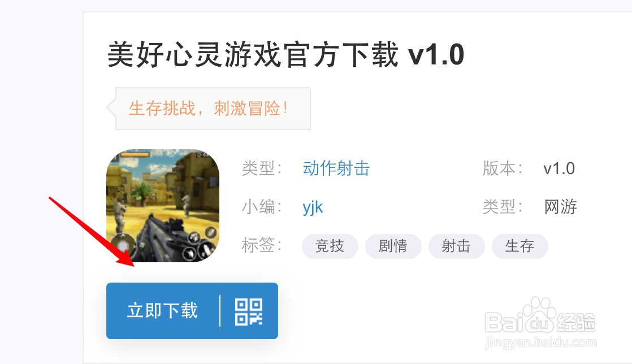Screen dimensions: 632x364
Task: Click the 立即下载 download button
Action: pyautogui.click(x=162, y=311)
